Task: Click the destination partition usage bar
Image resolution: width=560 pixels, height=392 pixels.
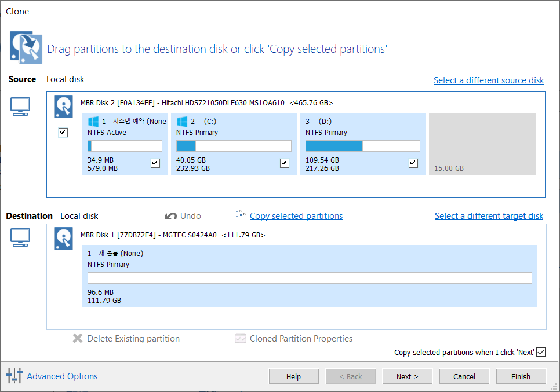Action: coord(310,278)
